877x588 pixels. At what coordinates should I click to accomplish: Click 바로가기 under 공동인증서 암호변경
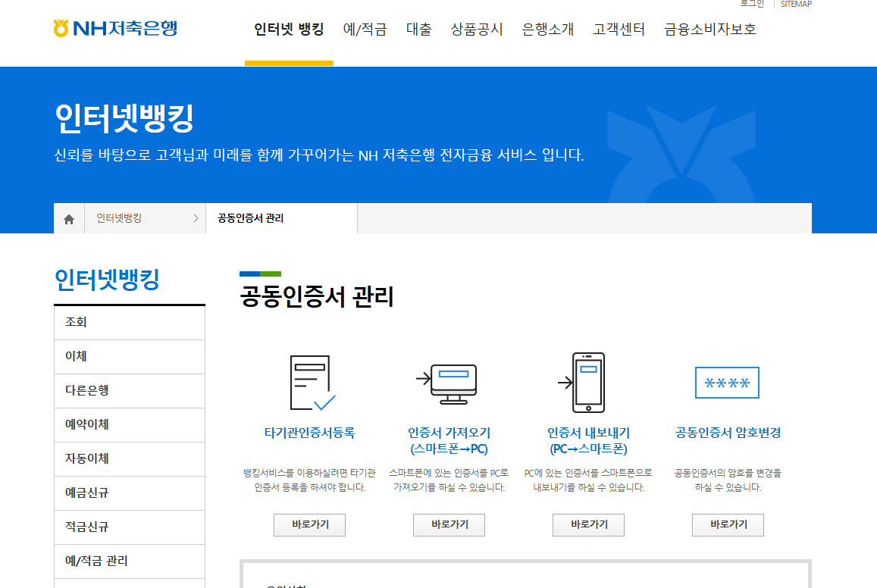728,525
